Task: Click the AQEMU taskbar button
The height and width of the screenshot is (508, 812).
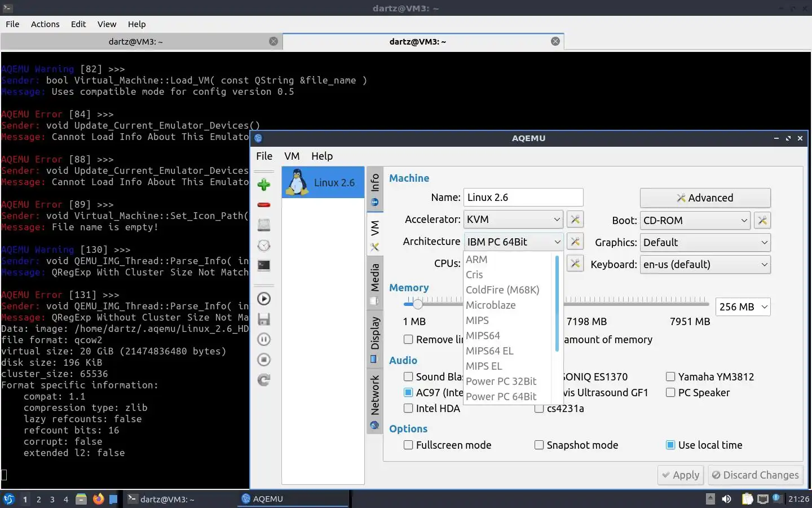Action: tap(293, 499)
